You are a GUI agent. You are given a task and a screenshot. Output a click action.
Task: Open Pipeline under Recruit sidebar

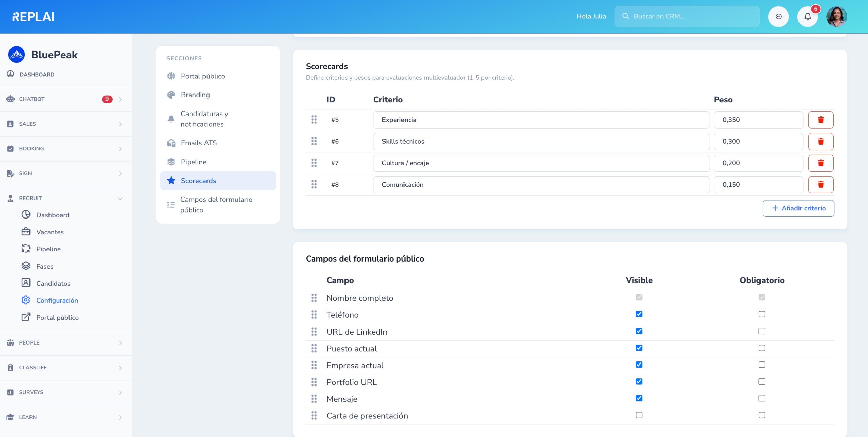pos(48,249)
